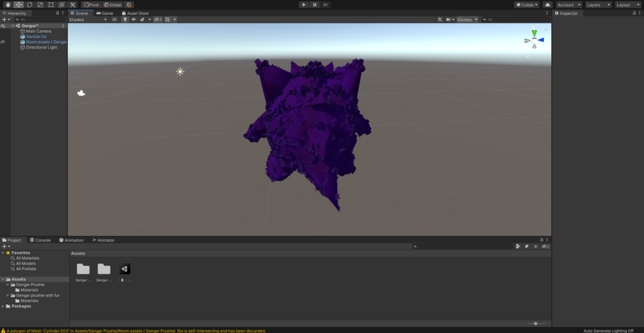Open Gengar scene options dots
644x333 pixels.
click(63, 26)
